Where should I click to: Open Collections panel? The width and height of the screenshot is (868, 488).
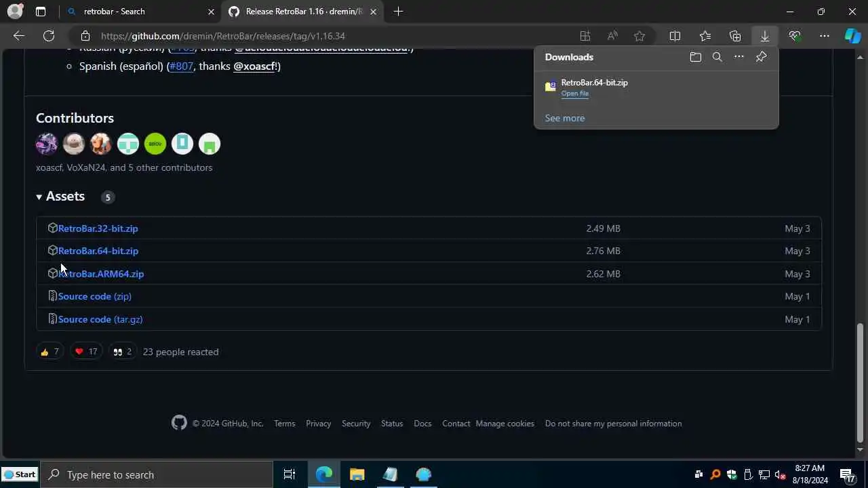click(x=735, y=36)
